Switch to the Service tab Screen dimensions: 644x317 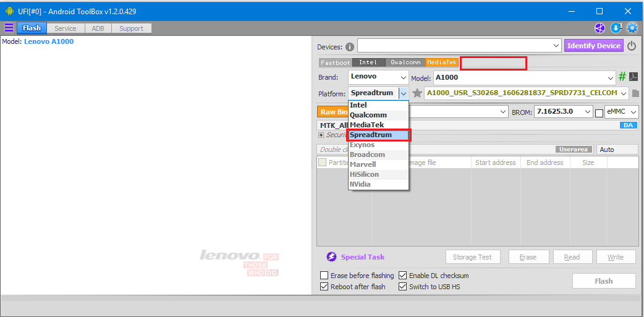(66, 28)
